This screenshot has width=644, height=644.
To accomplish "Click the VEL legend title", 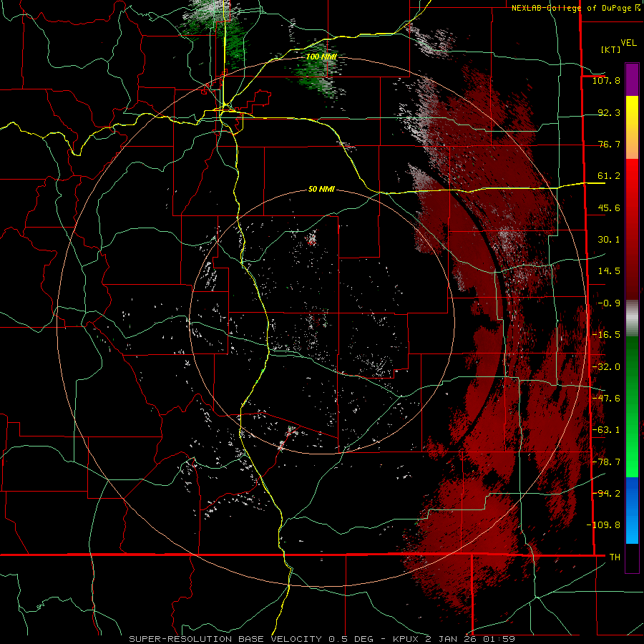I will coord(628,43).
